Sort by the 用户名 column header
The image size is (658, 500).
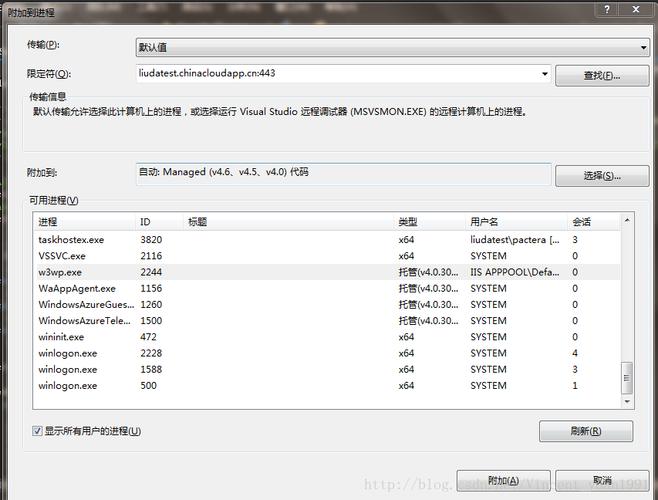coord(517,222)
